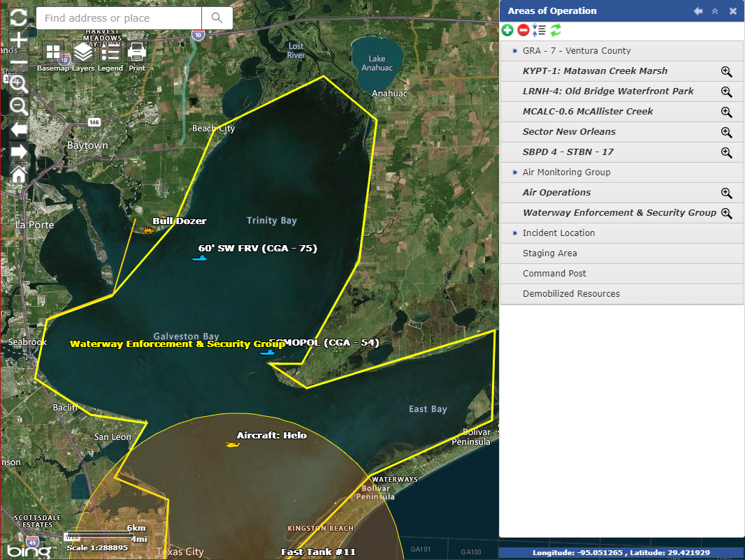Refresh the map with circular arrows
The image size is (745, 560).
click(x=19, y=17)
